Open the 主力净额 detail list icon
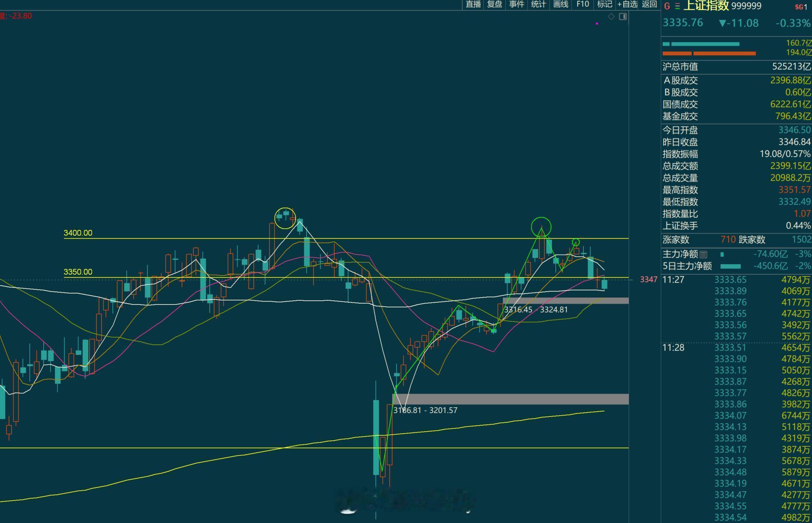The width and height of the screenshot is (812, 523). (704, 254)
